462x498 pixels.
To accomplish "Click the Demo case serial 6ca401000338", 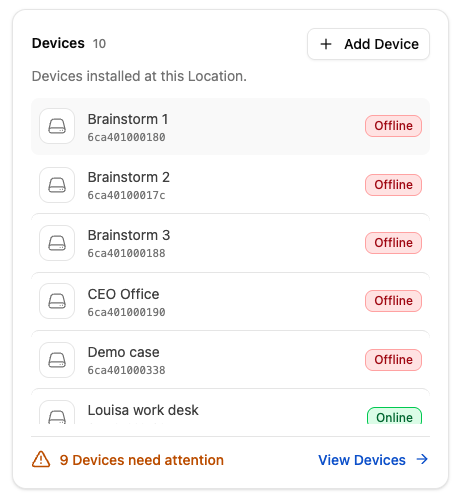I will tap(126, 370).
